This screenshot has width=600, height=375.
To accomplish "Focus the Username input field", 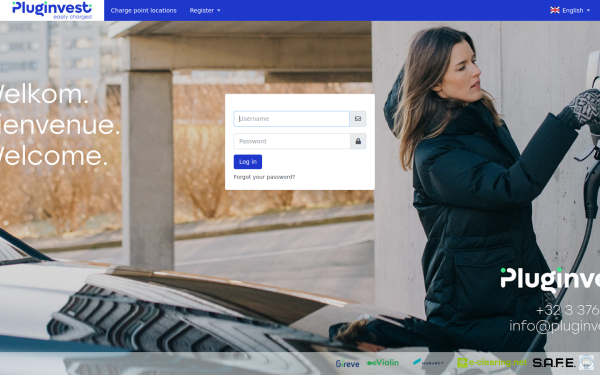I will (x=292, y=119).
